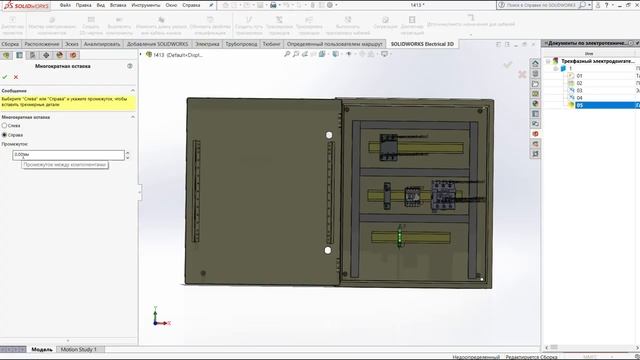
Task: Expand flyout tree arrow beside 1413 assembly
Action: (141, 54)
